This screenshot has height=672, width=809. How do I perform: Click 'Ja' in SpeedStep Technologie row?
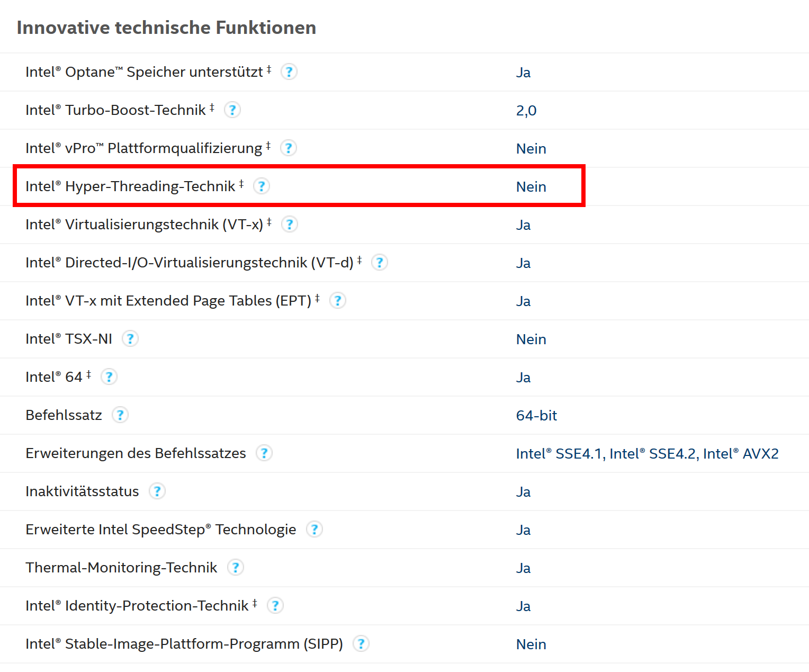click(523, 530)
